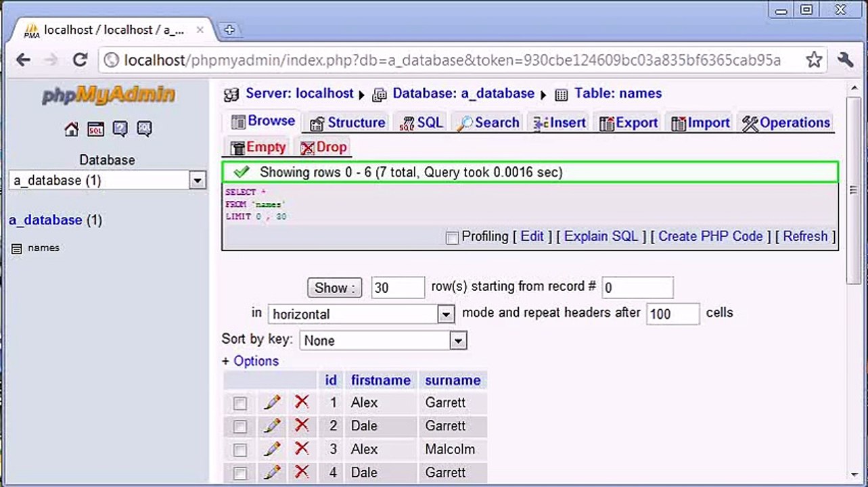Open the Export tab
Viewport: 868px width, 487px height.
coord(628,123)
